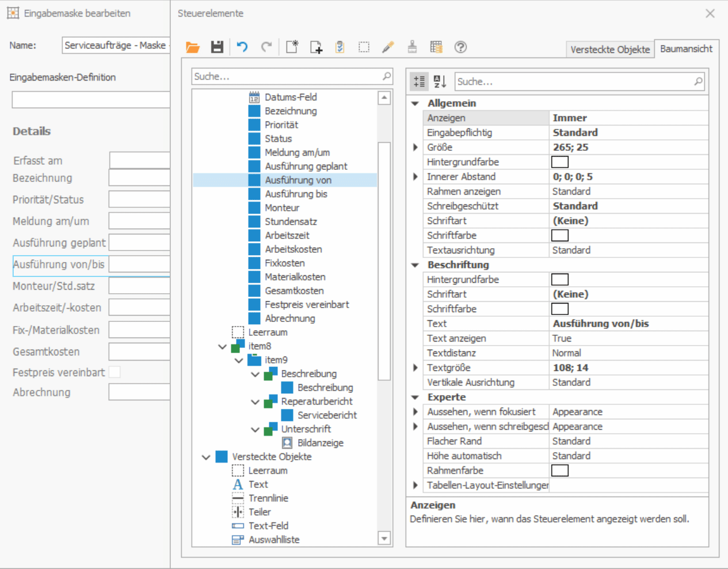Click the Teiler splitter icon in tree
The image size is (728, 569).
[x=238, y=512]
